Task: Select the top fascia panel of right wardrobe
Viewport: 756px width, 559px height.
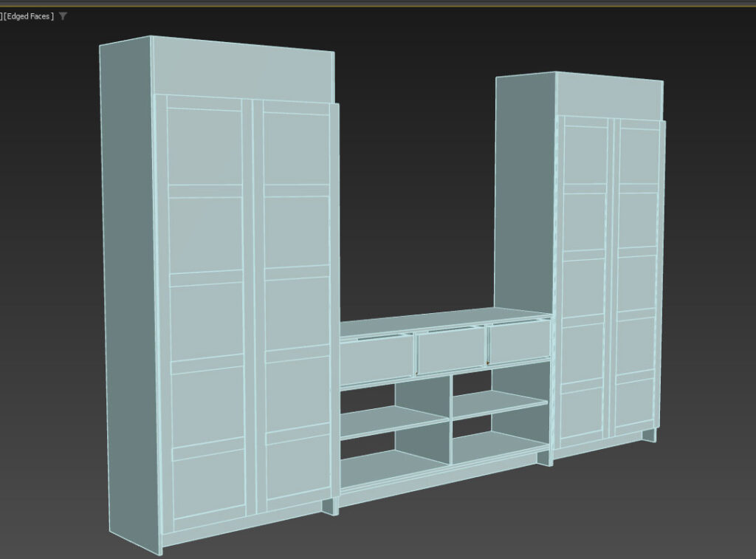Action: 609,97
